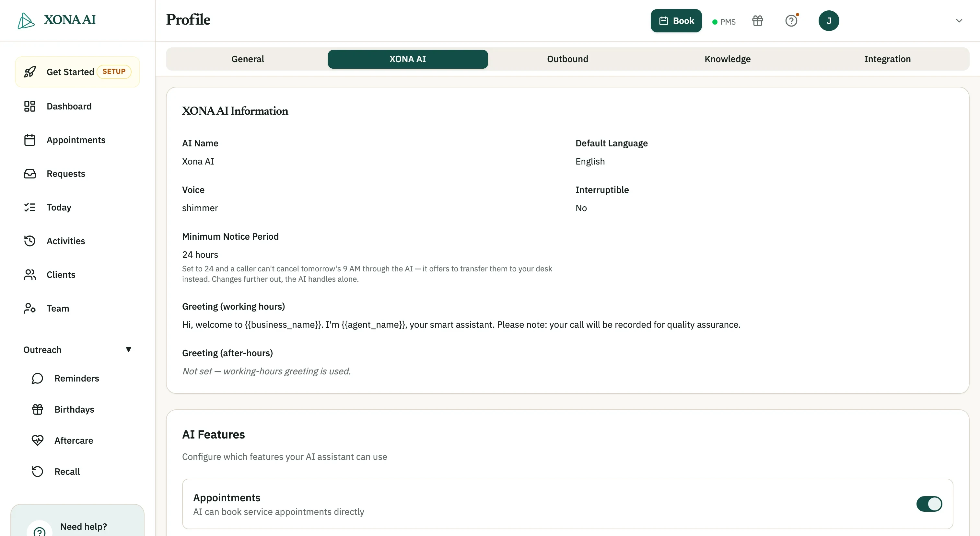Click the Appointments calendar icon

click(30, 140)
